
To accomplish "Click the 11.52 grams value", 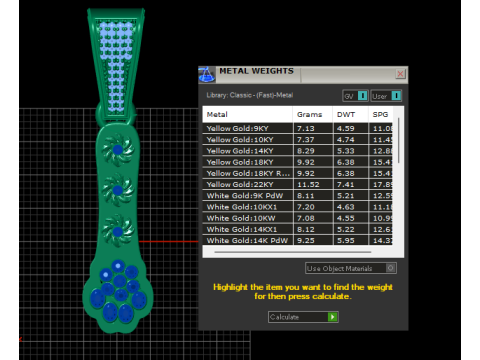I will 308,184.
